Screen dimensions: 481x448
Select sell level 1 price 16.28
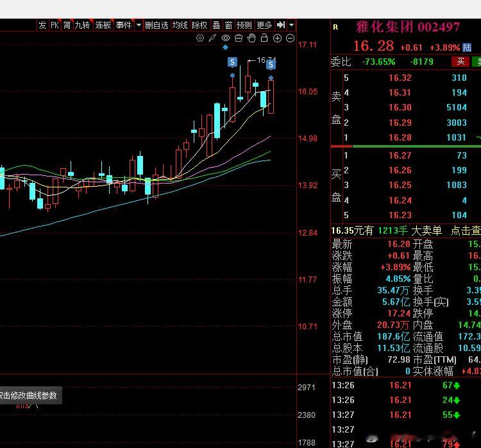[x=400, y=137]
